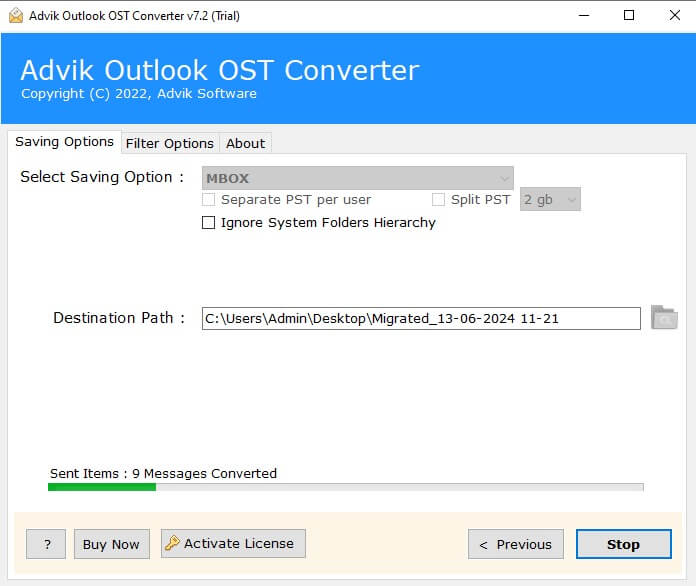The width and height of the screenshot is (696, 586).
Task: Minimize the Advik converter window
Action: pos(584,16)
